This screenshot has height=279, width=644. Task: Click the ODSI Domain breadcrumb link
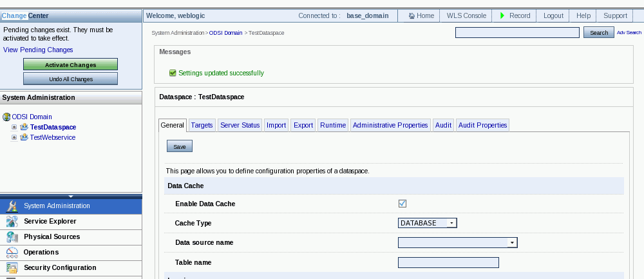click(226, 33)
